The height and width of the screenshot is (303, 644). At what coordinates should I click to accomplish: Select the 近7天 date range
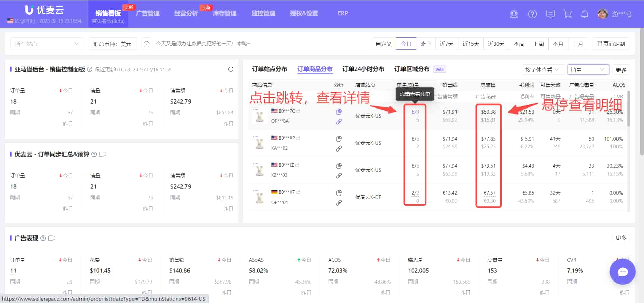tap(446, 44)
